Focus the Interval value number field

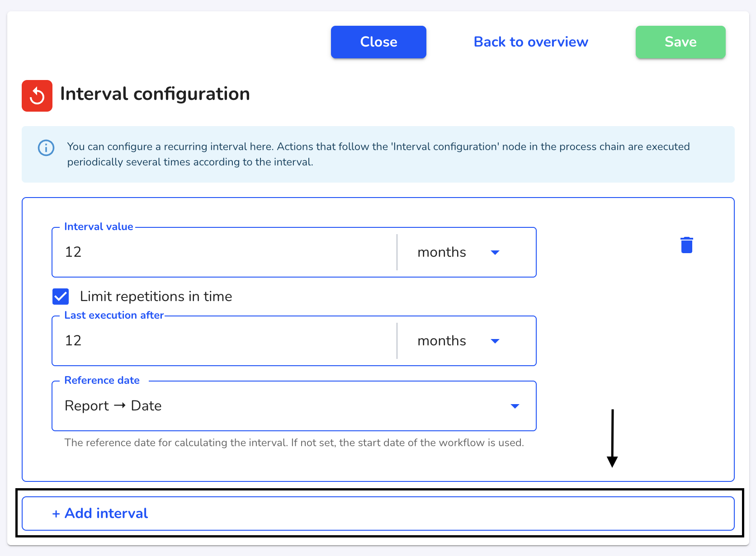pos(225,252)
